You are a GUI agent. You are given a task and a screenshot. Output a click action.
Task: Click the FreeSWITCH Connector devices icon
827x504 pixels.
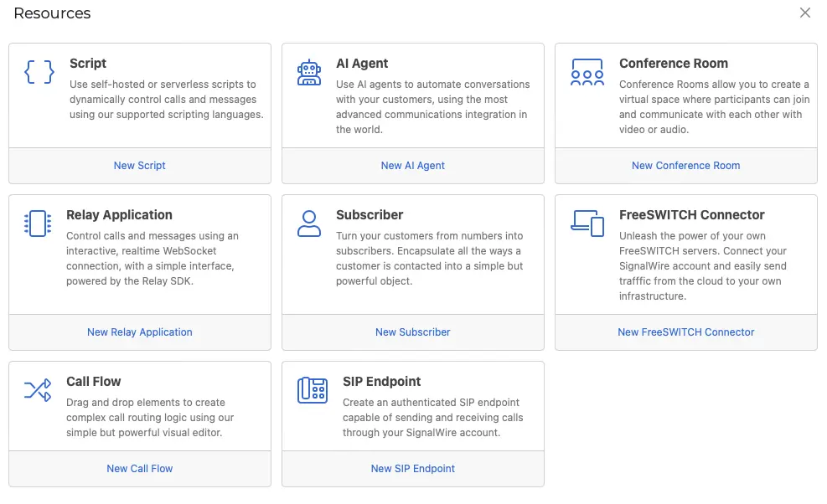(587, 224)
